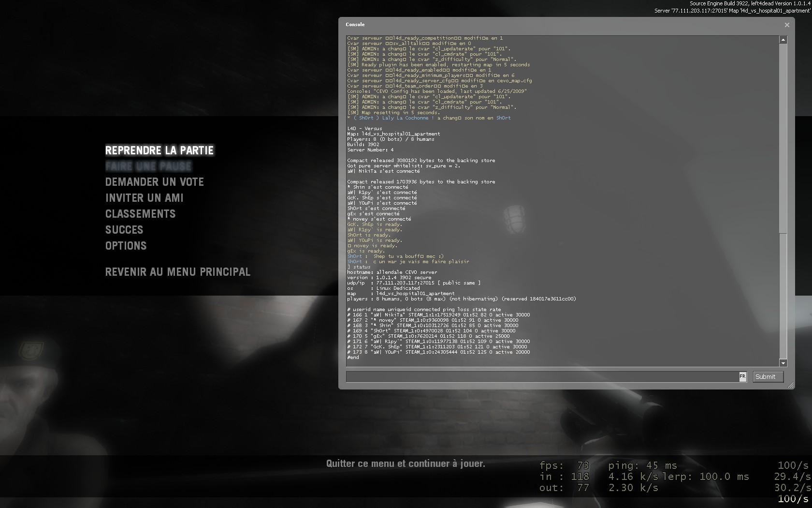Click the "#end" line in console output
This screenshot has width=812, height=508.
coord(353,358)
